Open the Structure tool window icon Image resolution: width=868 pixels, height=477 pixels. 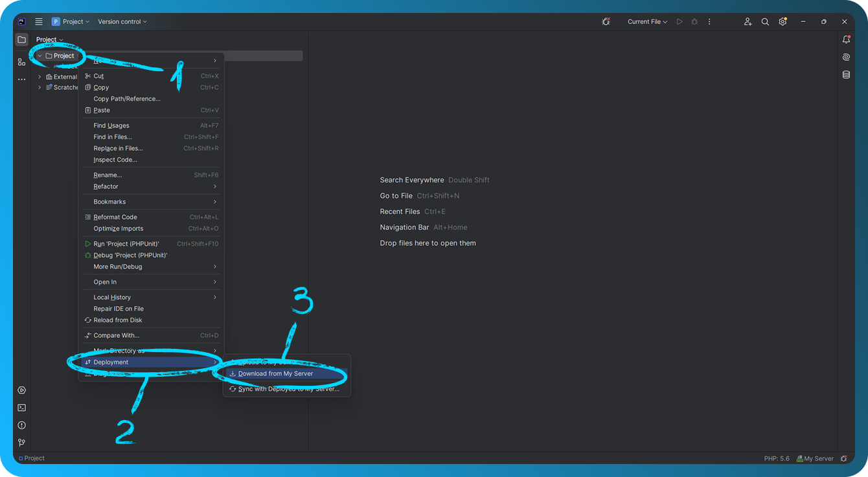(21, 61)
